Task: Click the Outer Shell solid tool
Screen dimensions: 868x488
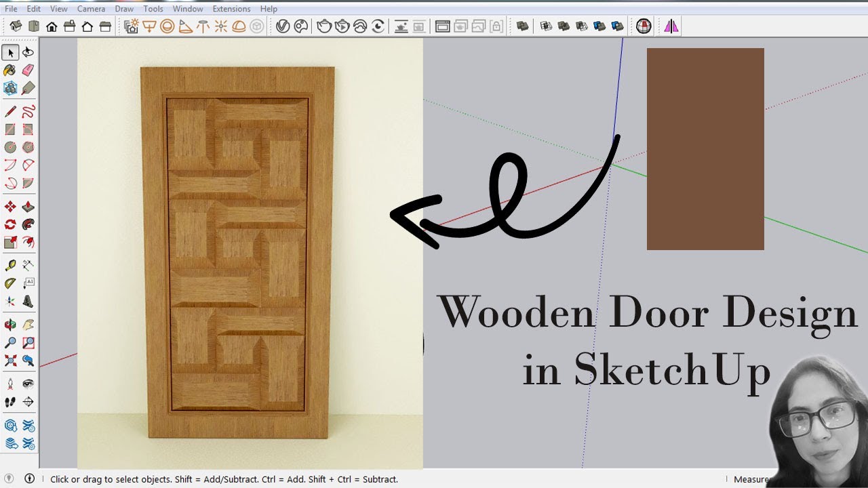Action: (522, 26)
